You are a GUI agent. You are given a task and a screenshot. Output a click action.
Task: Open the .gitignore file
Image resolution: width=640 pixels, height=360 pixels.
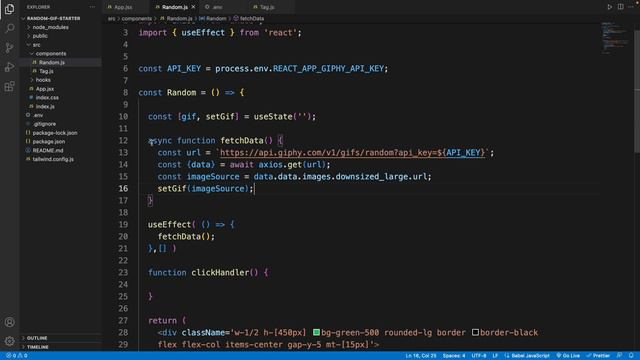click(44, 124)
